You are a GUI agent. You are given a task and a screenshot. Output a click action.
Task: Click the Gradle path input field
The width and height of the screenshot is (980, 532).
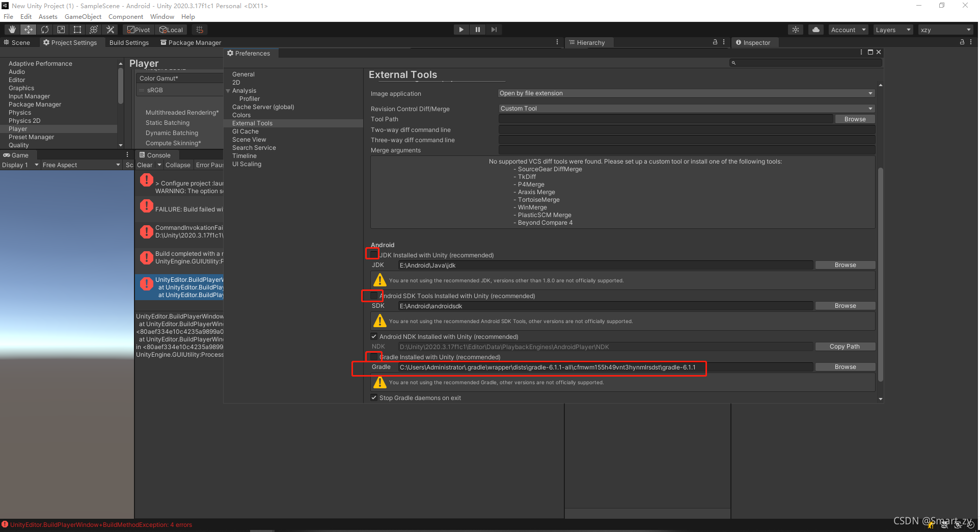(x=605, y=367)
